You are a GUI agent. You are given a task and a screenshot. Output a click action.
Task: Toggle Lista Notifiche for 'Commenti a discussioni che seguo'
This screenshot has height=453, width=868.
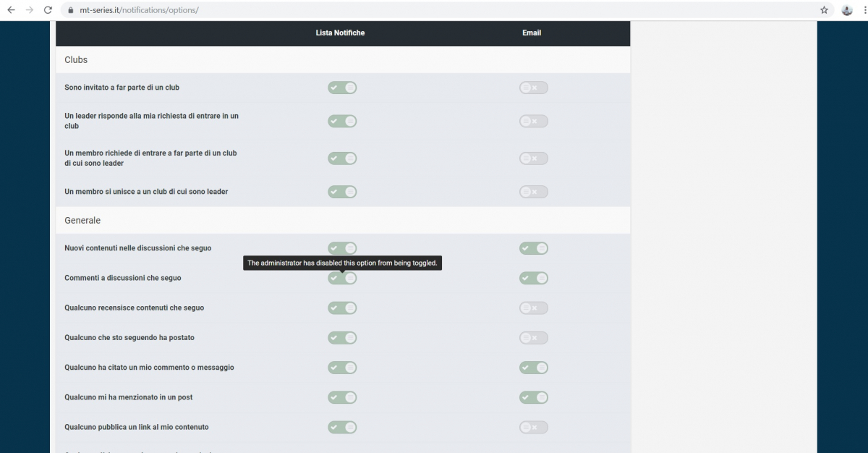click(342, 278)
